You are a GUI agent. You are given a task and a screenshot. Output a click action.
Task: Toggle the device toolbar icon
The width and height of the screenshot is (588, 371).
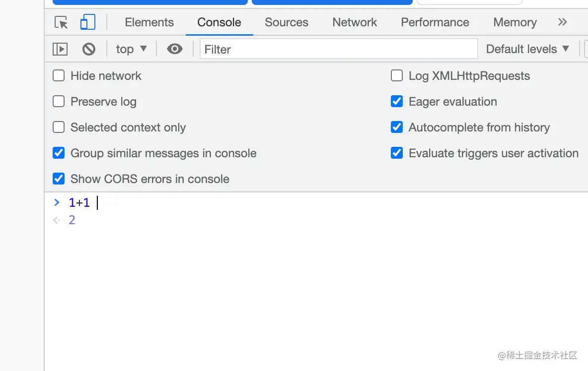(87, 22)
